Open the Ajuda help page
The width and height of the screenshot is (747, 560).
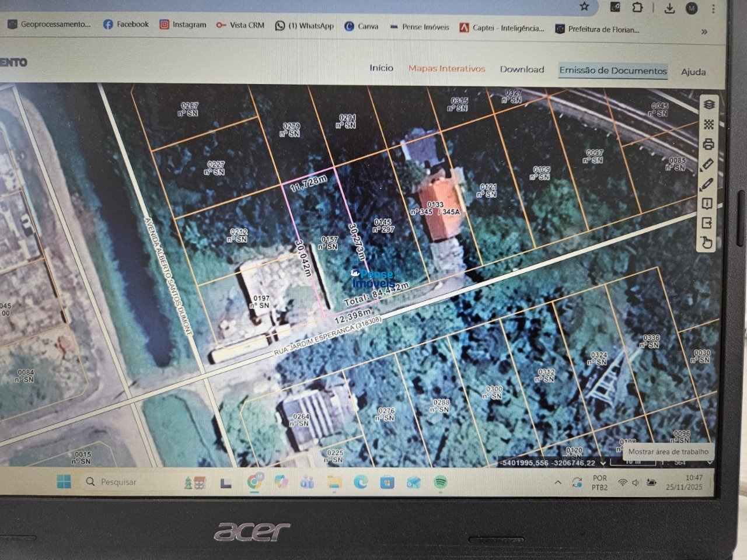(x=693, y=72)
